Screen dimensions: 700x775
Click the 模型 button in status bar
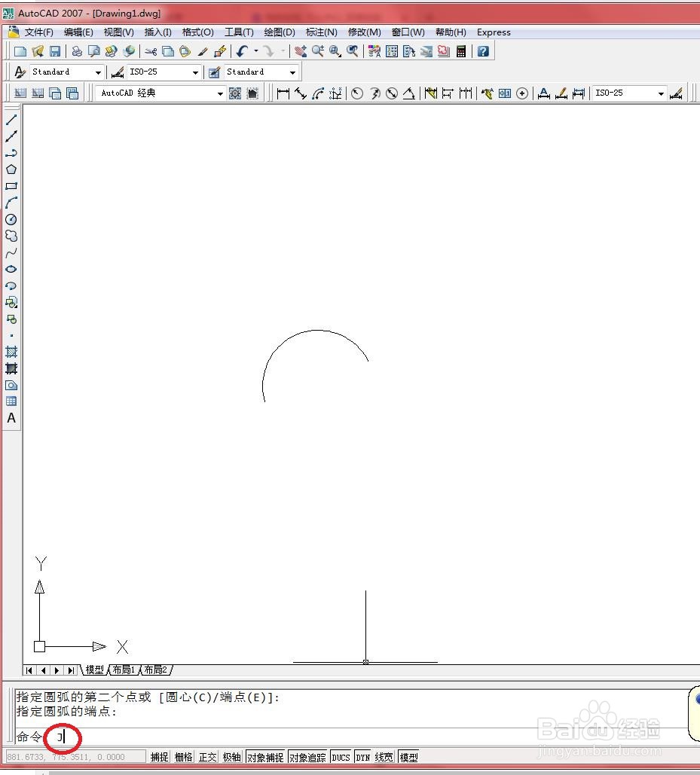[x=409, y=757]
